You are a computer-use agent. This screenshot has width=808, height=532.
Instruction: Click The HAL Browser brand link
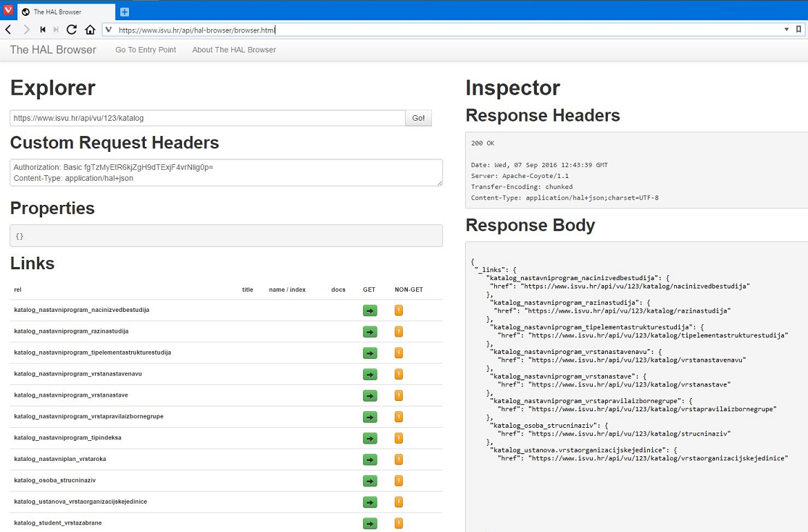pos(53,50)
